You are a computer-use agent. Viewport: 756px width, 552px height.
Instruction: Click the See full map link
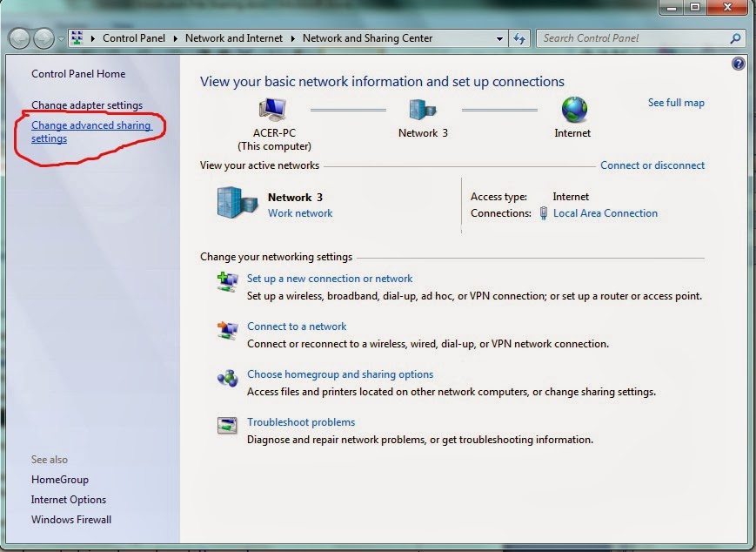coord(676,103)
